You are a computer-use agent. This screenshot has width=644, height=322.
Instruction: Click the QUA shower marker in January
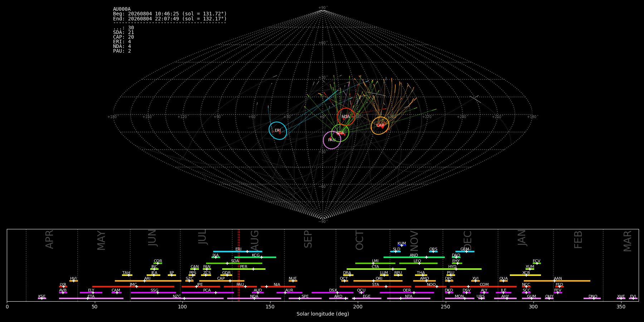pyautogui.click(x=503, y=281)
